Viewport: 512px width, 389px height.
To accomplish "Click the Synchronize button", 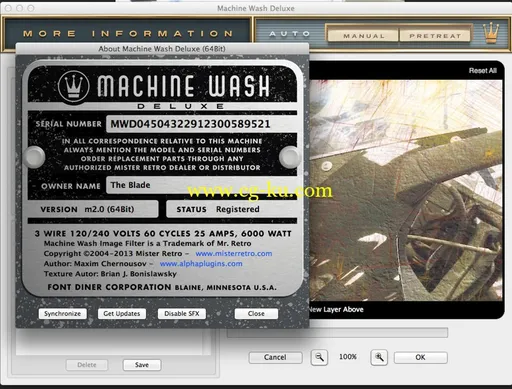I will coord(62,314).
